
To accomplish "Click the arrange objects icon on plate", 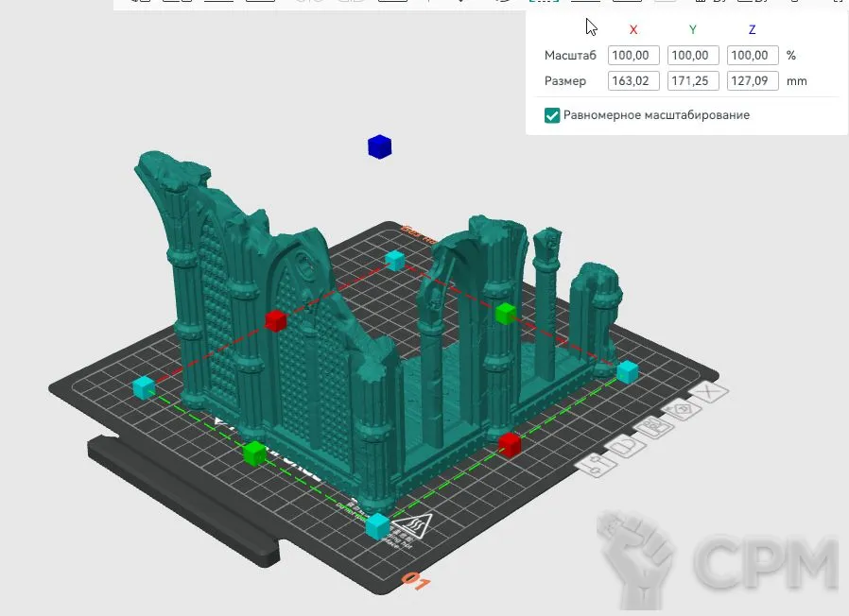I will [653, 430].
